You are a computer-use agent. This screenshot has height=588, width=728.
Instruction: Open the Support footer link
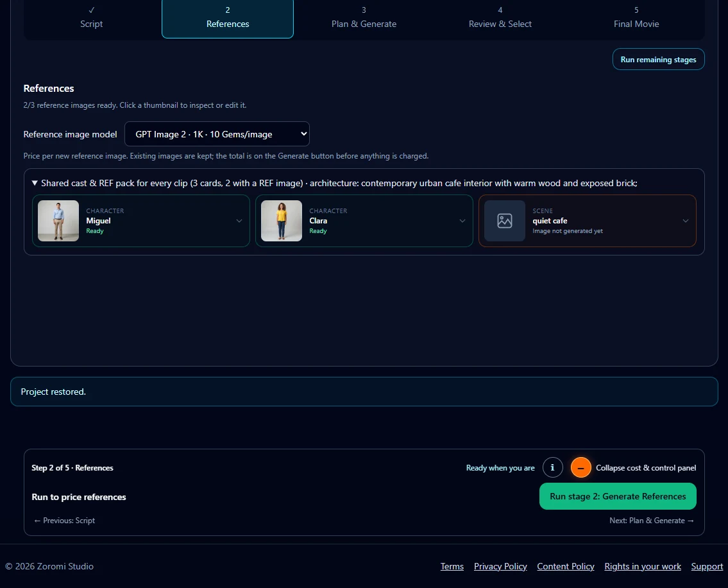[707, 566]
